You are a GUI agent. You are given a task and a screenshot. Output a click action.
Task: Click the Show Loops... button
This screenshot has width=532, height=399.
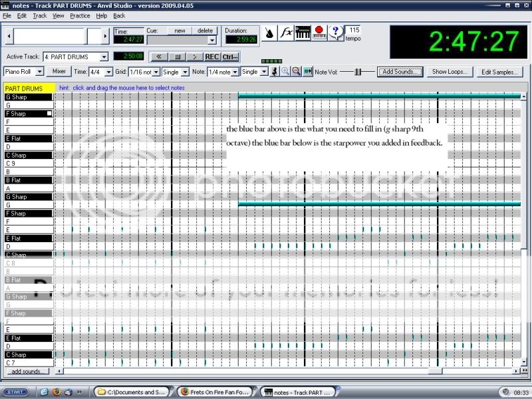[450, 72]
